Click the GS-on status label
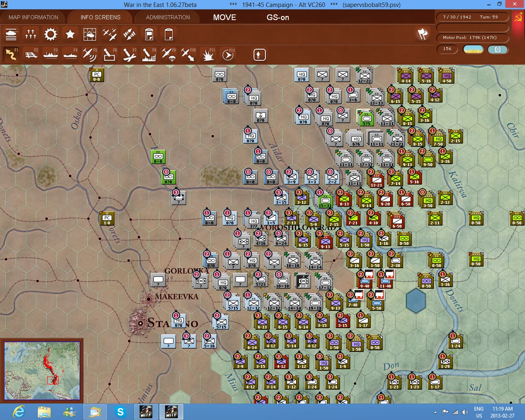525x420 pixels. pyautogui.click(x=278, y=17)
